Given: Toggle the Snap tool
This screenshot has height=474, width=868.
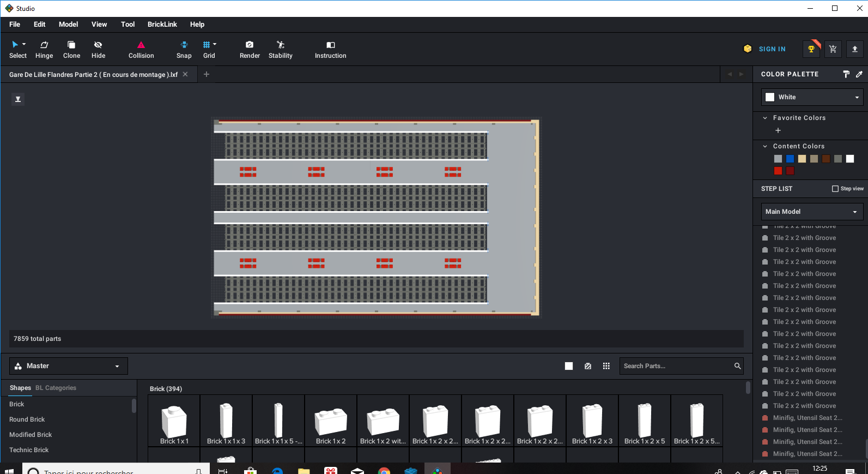Looking at the screenshot, I should (x=184, y=49).
